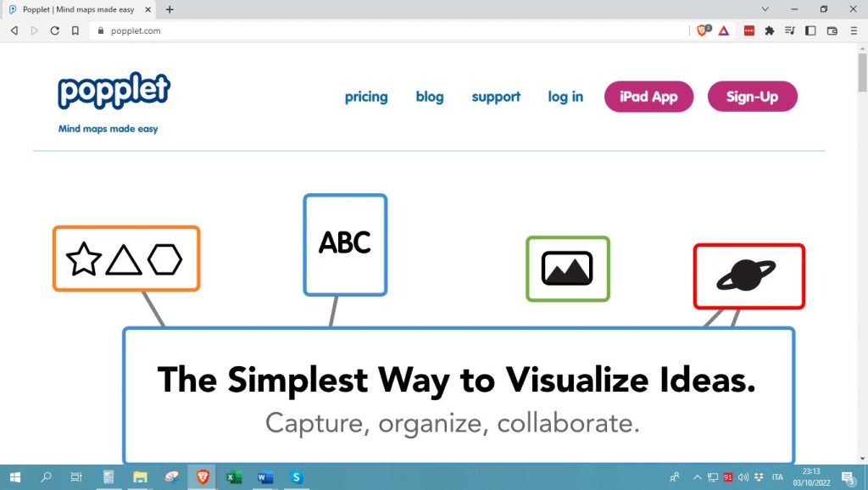Click the Sign-Up button
Image resolution: width=868 pixels, height=490 pixels.
click(x=752, y=97)
